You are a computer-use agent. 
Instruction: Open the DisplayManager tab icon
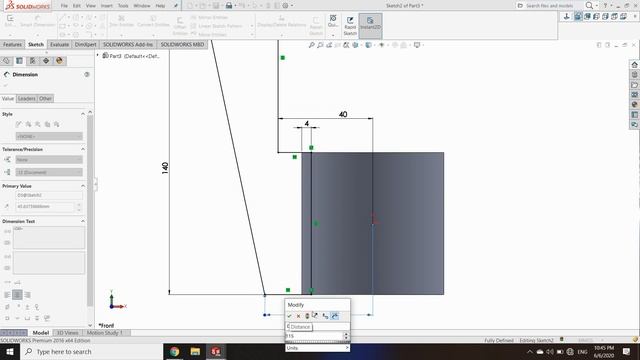59,61
